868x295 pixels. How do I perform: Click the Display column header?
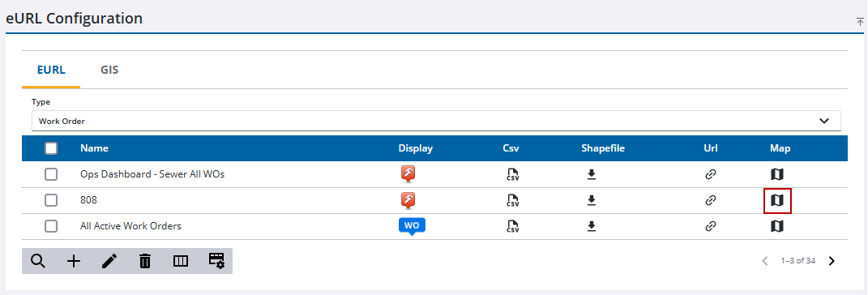[x=416, y=148]
